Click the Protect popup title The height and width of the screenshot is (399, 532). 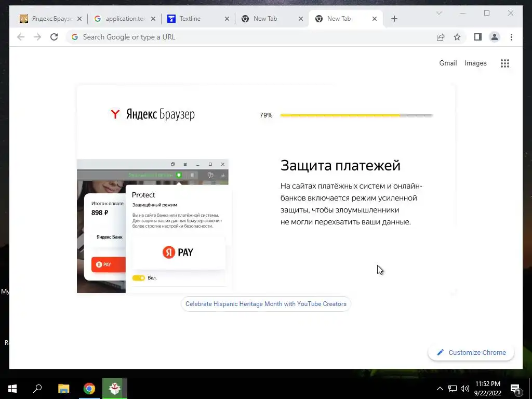(143, 195)
